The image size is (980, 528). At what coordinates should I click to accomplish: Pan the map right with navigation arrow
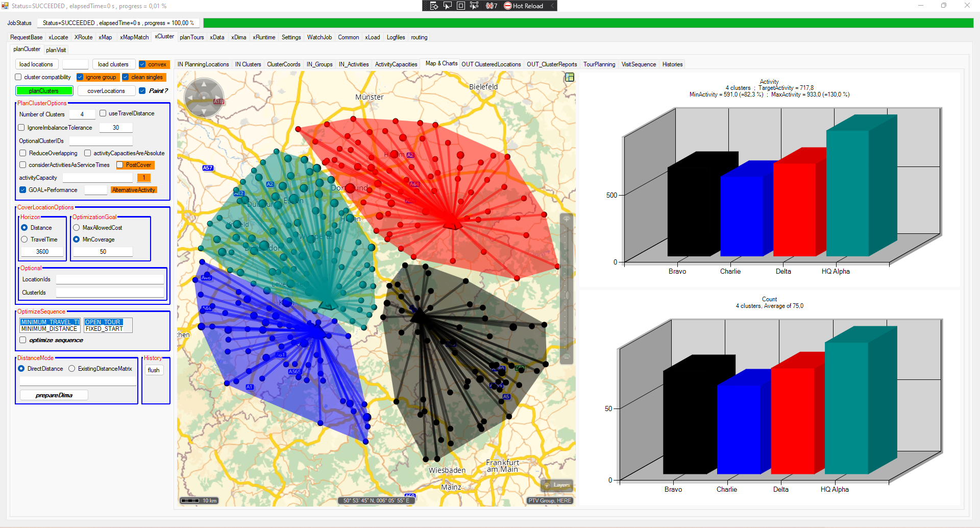[x=218, y=98]
